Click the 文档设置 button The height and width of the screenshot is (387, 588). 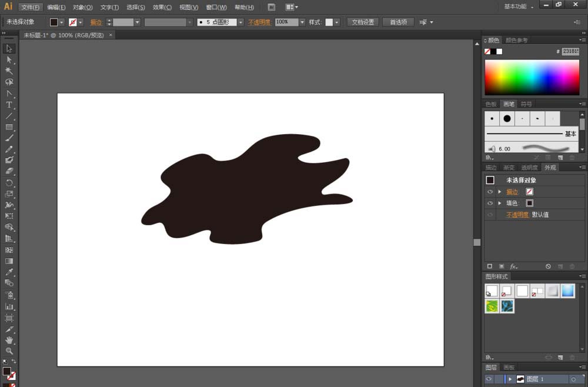click(362, 22)
